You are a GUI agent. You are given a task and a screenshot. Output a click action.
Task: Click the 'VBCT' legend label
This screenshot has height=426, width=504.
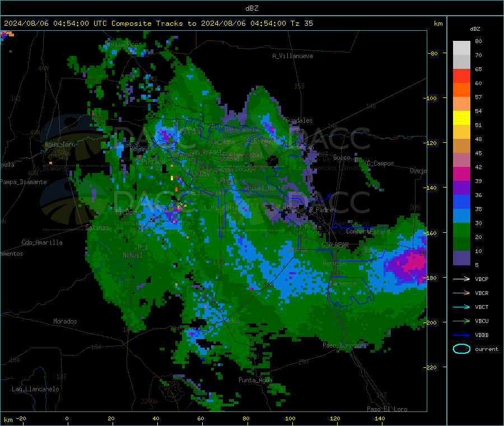coord(482,307)
